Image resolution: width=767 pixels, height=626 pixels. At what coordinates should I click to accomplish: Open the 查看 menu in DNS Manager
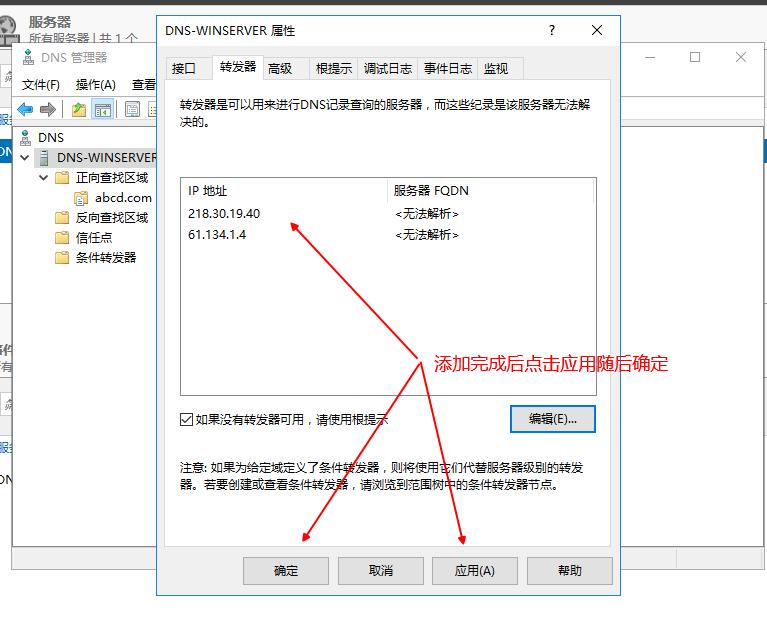(x=143, y=85)
